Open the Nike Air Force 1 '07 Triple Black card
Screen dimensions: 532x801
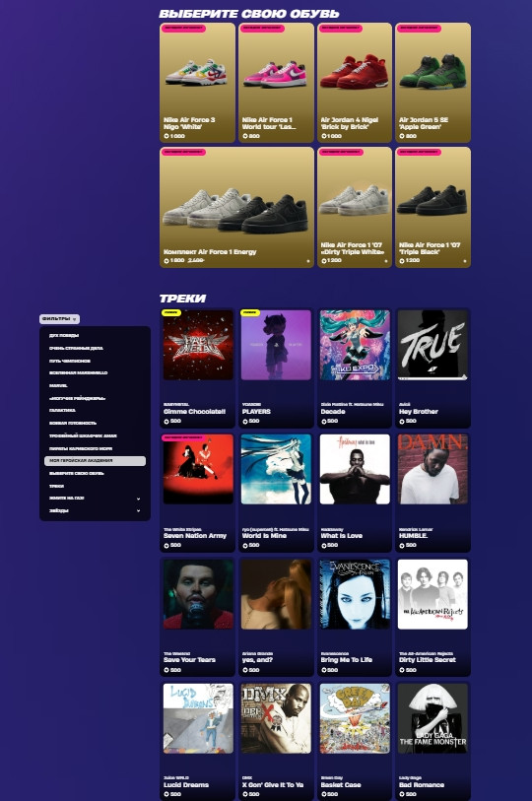click(x=432, y=208)
